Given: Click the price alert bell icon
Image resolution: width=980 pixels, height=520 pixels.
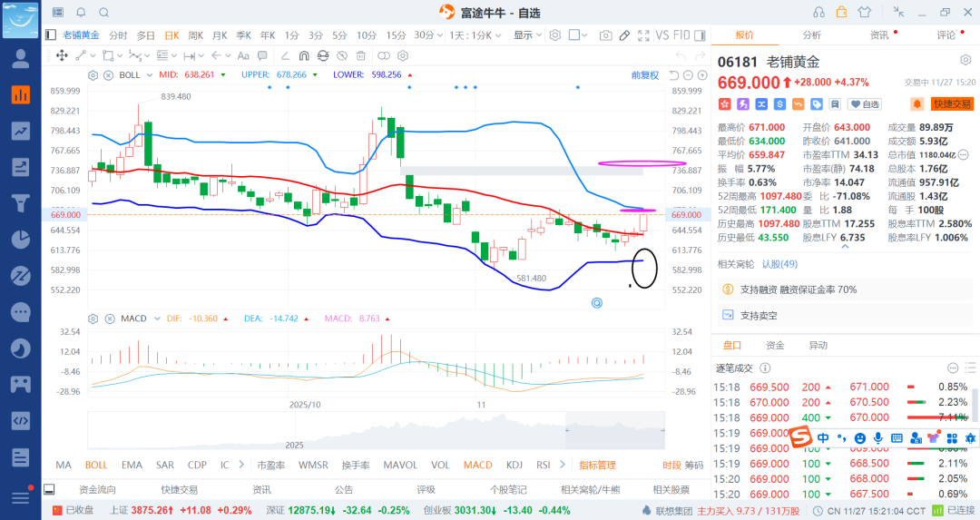Looking at the screenshot, I should click(916, 104).
